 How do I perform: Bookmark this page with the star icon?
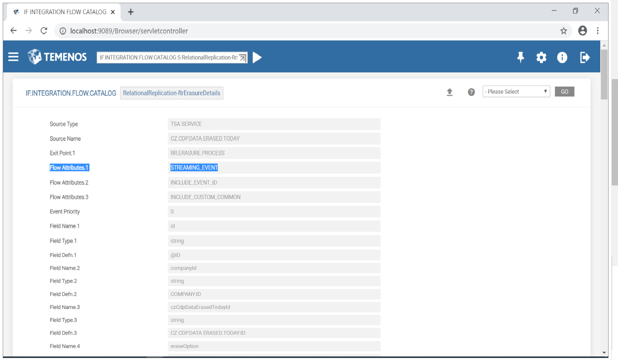pos(564,31)
